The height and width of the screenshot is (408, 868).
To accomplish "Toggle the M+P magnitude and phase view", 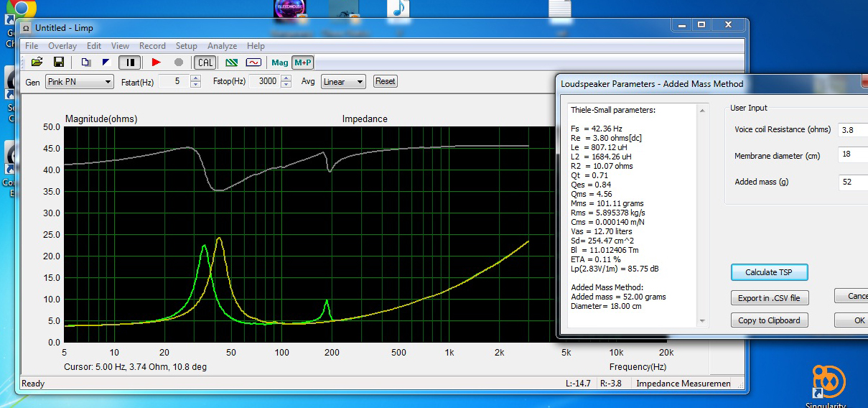I will (303, 62).
